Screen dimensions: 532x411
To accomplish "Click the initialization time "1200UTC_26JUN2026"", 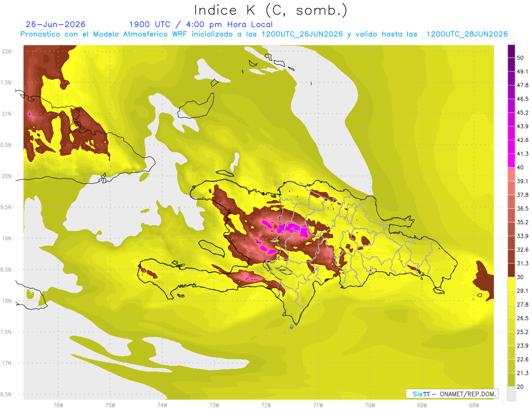I will [x=302, y=34].
